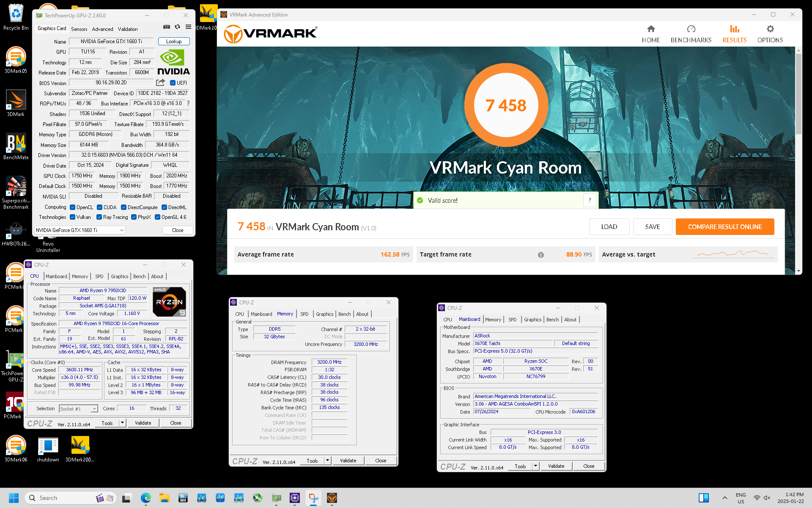Toggle the OpenCL checkbox
The image size is (812, 508).
(x=72, y=207)
